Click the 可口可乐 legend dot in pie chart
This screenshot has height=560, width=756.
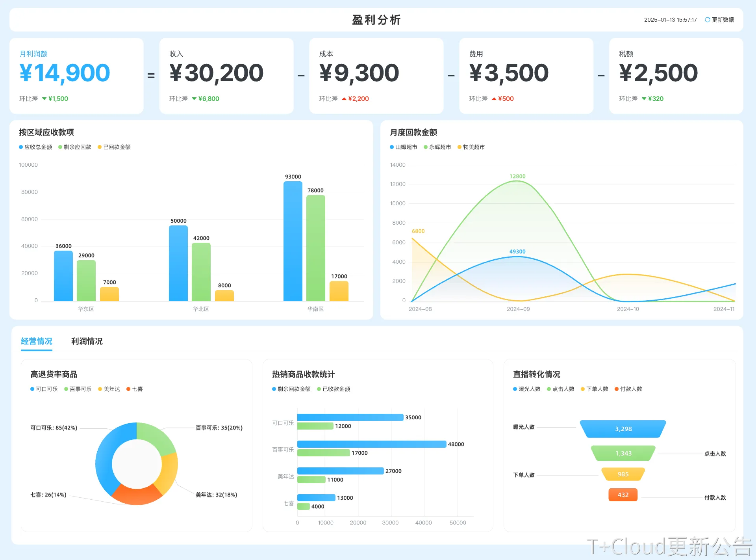(x=32, y=389)
